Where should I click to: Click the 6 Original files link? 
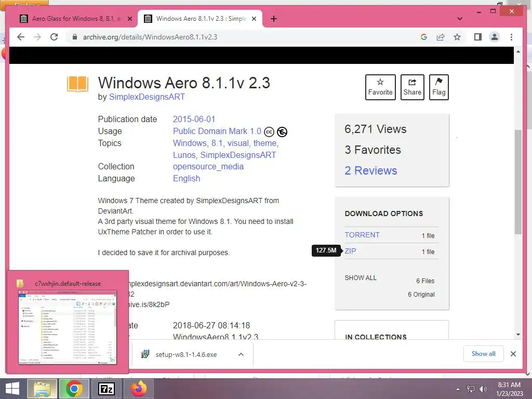tap(421, 295)
